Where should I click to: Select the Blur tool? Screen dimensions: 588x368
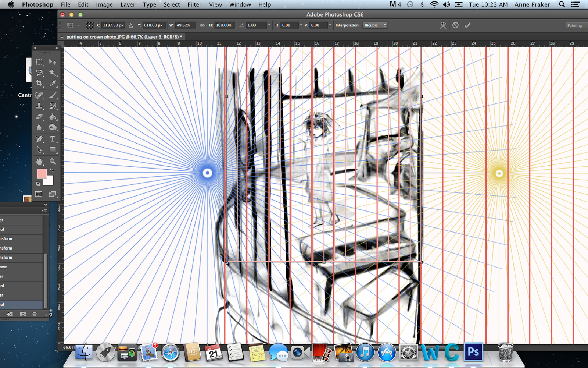[x=39, y=127]
